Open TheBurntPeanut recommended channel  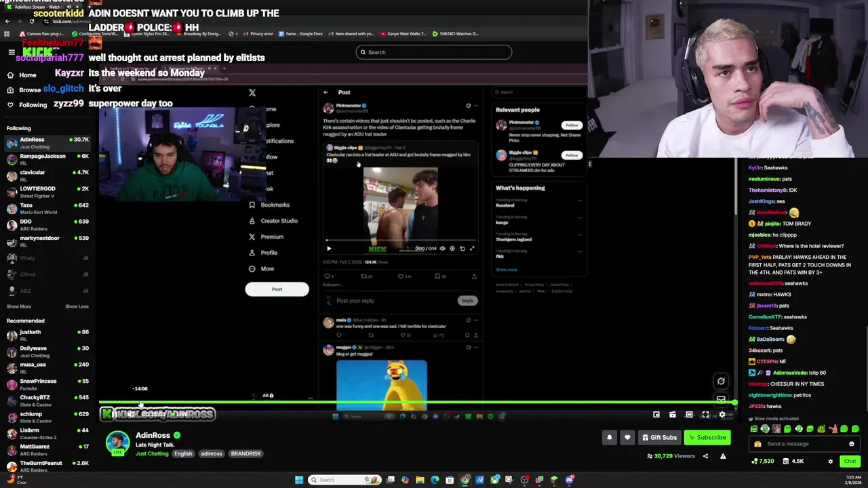coord(47,466)
